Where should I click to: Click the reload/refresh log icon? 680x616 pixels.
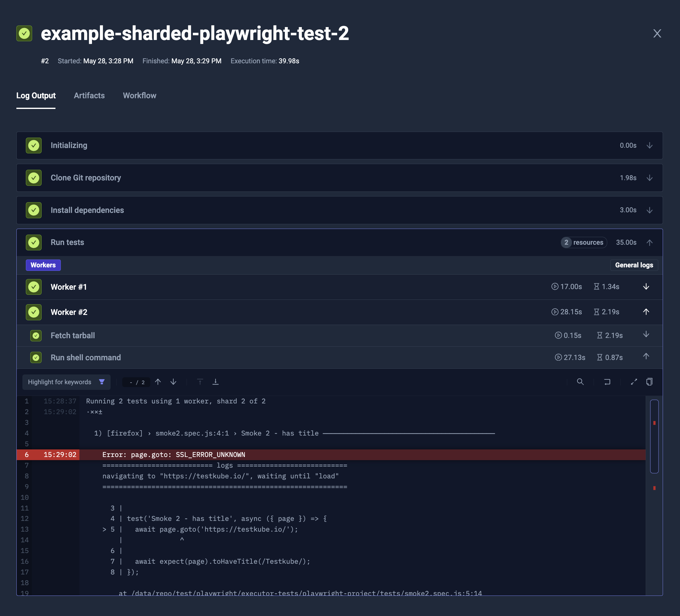click(607, 382)
